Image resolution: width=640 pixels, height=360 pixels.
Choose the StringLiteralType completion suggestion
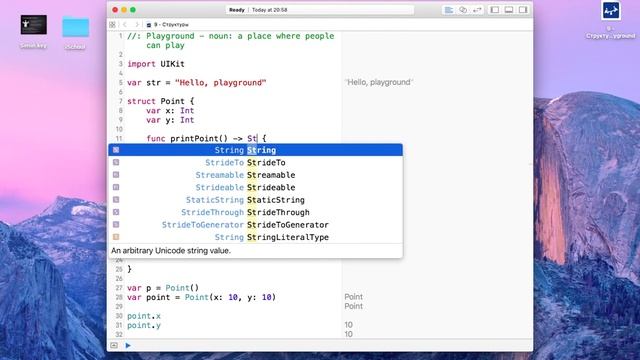256,237
